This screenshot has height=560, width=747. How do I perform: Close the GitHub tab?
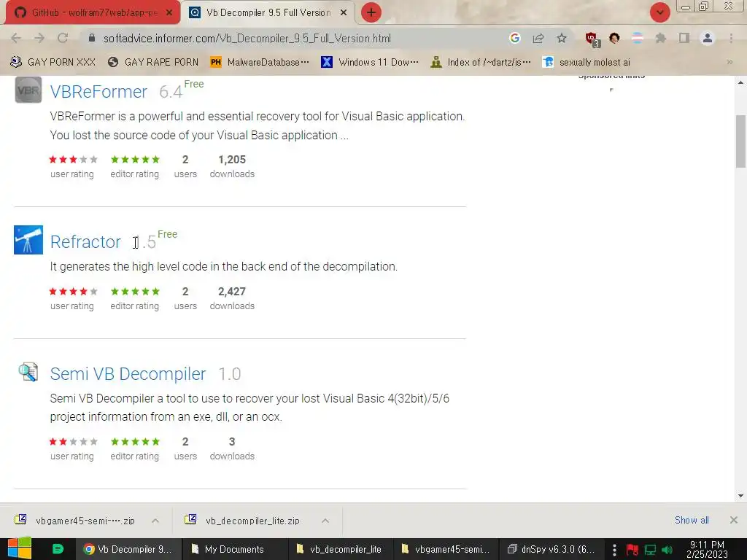169,12
